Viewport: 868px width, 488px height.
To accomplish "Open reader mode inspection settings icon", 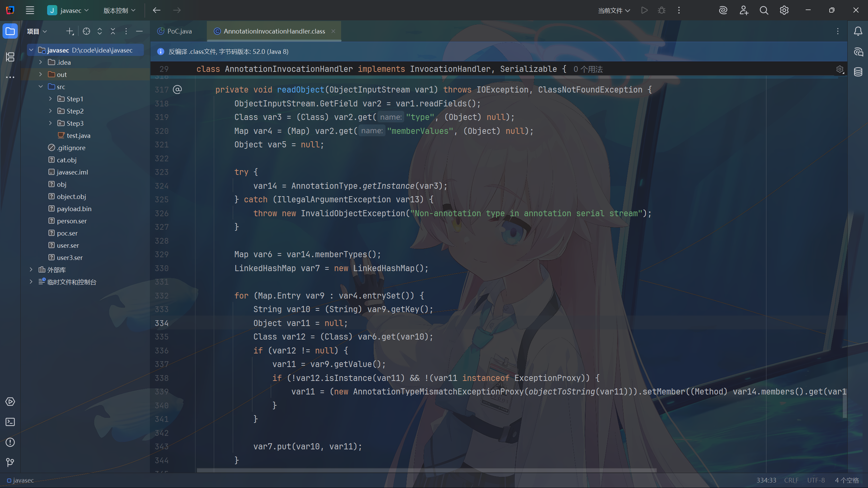I will coord(840,69).
